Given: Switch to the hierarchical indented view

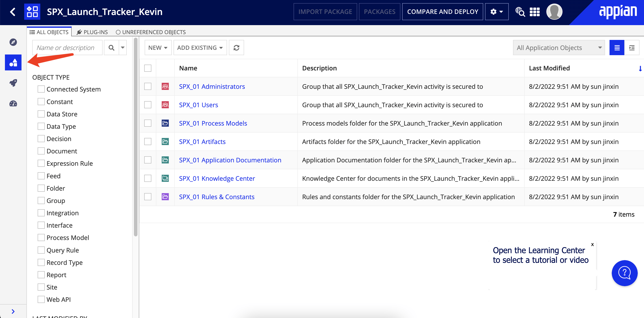Looking at the screenshot, I should pyautogui.click(x=632, y=48).
